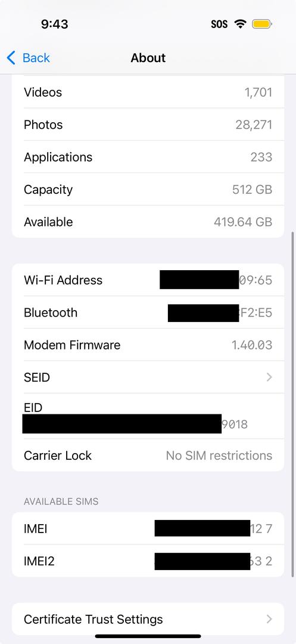The image size is (296, 644).
Task: Go back using the Back label
Action: coord(36,58)
